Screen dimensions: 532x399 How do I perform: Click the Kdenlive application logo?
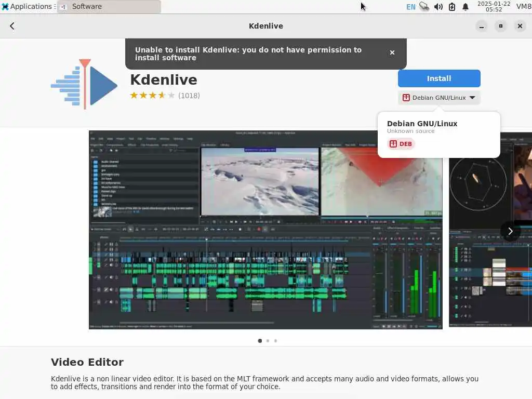tap(85, 84)
